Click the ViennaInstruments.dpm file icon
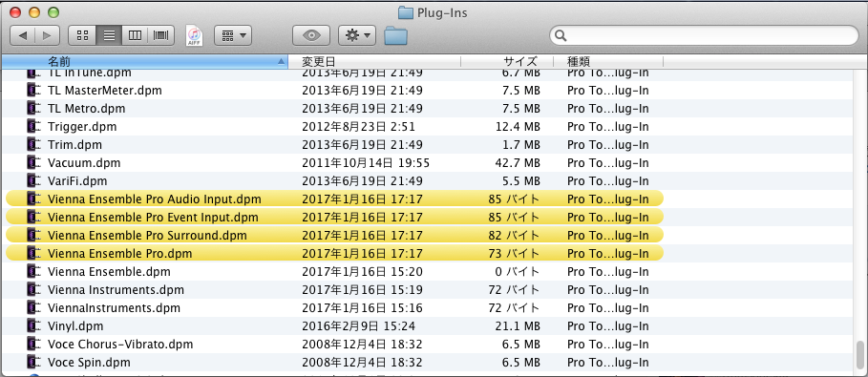 pyautogui.click(x=34, y=308)
